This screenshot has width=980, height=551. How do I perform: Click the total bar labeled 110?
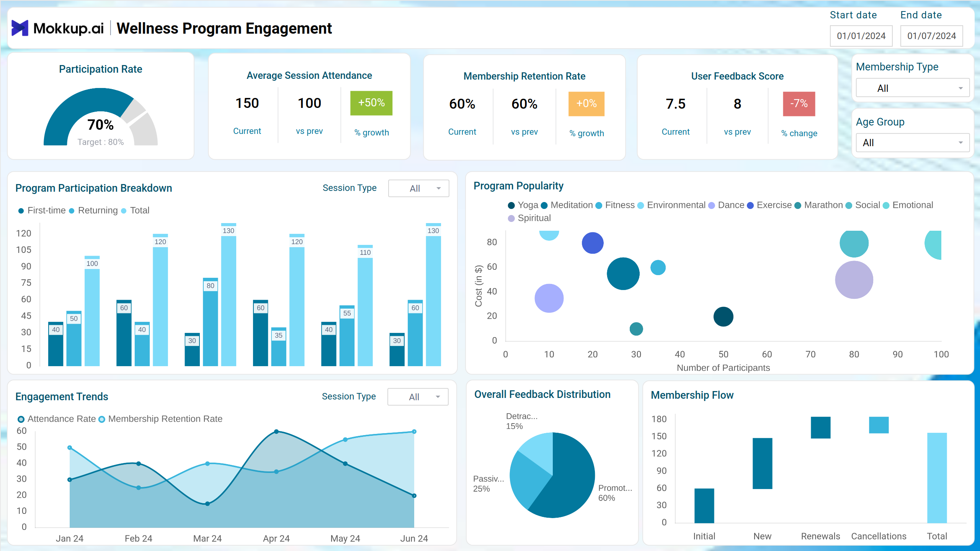365,306
